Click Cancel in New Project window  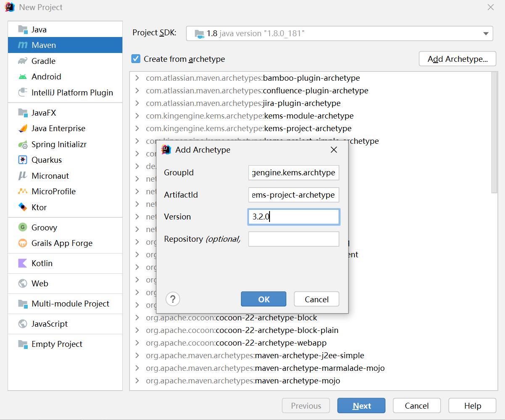[x=417, y=406]
